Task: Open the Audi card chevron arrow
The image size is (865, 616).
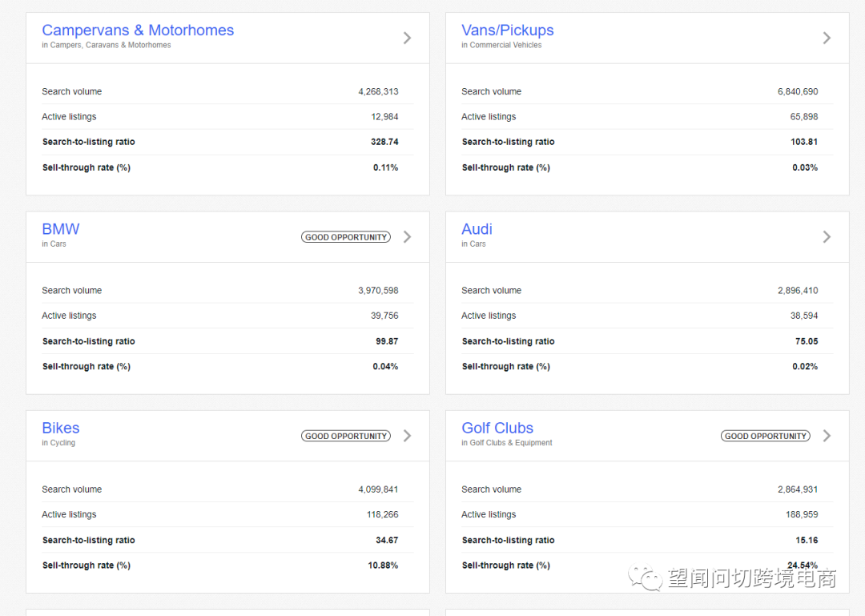Action: click(x=827, y=237)
